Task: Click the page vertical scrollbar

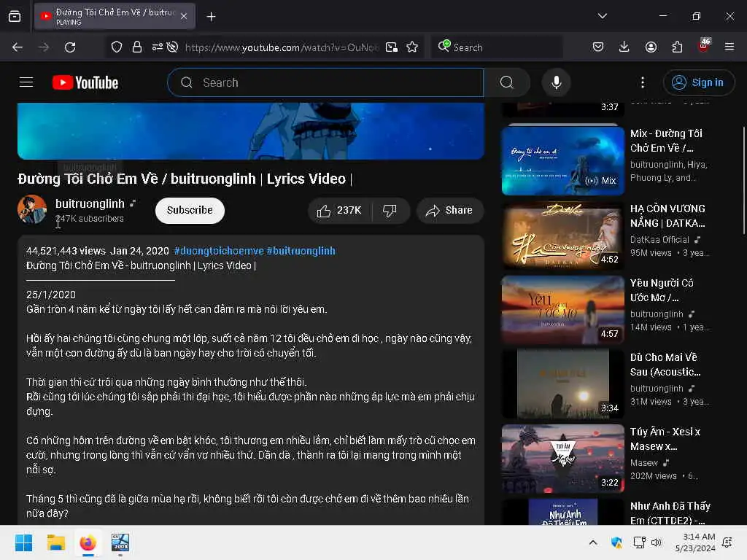Action: [x=743, y=180]
